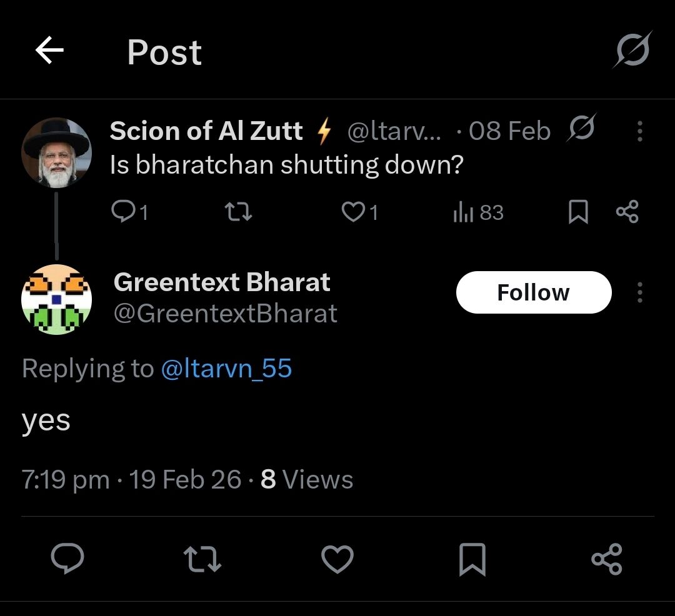Open the @ltarvn_55 mention link
The height and width of the screenshot is (616, 675).
226,369
